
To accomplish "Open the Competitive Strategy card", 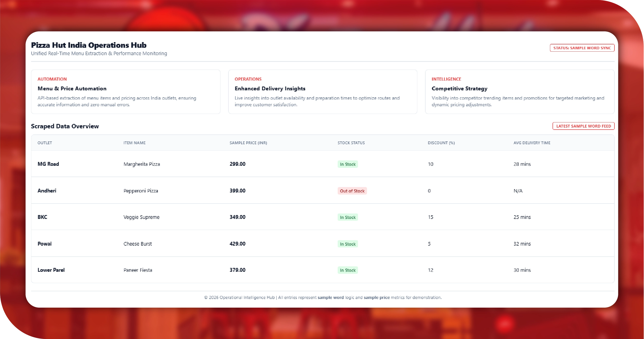I will point(519,92).
